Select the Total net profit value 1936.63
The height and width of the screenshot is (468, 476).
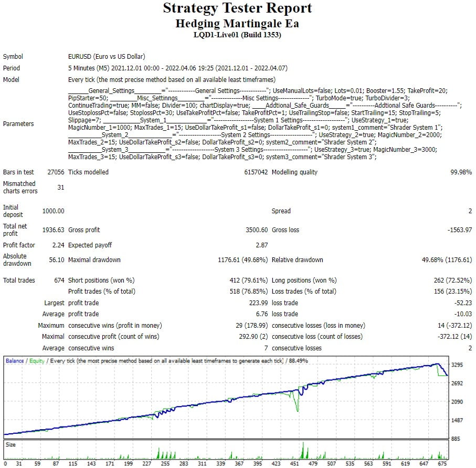point(54,230)
